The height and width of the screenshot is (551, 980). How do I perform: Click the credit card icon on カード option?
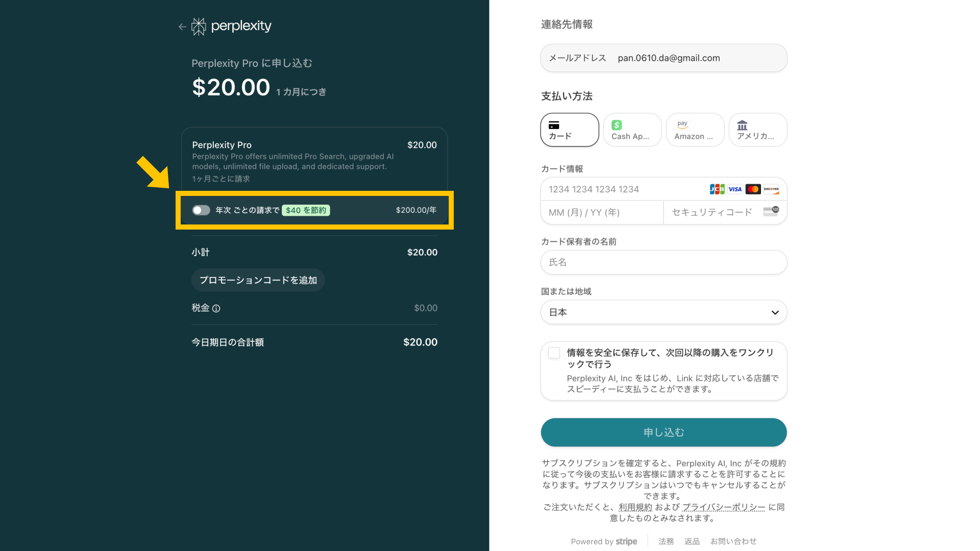tap(554, 124)
